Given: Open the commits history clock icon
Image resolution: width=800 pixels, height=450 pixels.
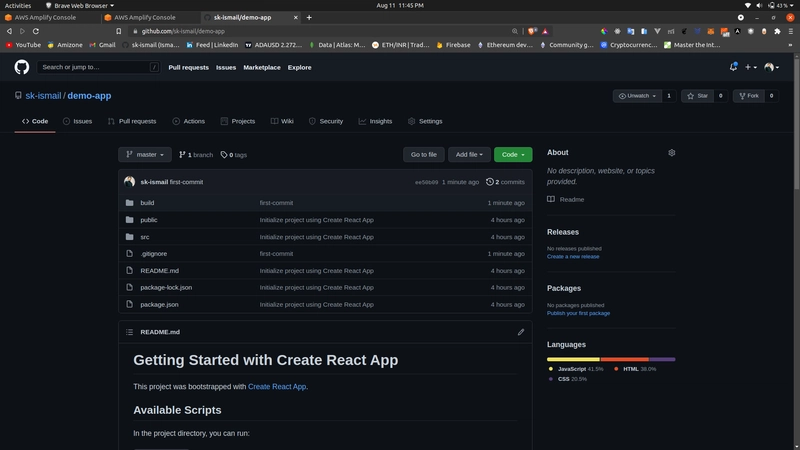Looking at the screenshot, I should pyautogui.click(x=490, y=182).
